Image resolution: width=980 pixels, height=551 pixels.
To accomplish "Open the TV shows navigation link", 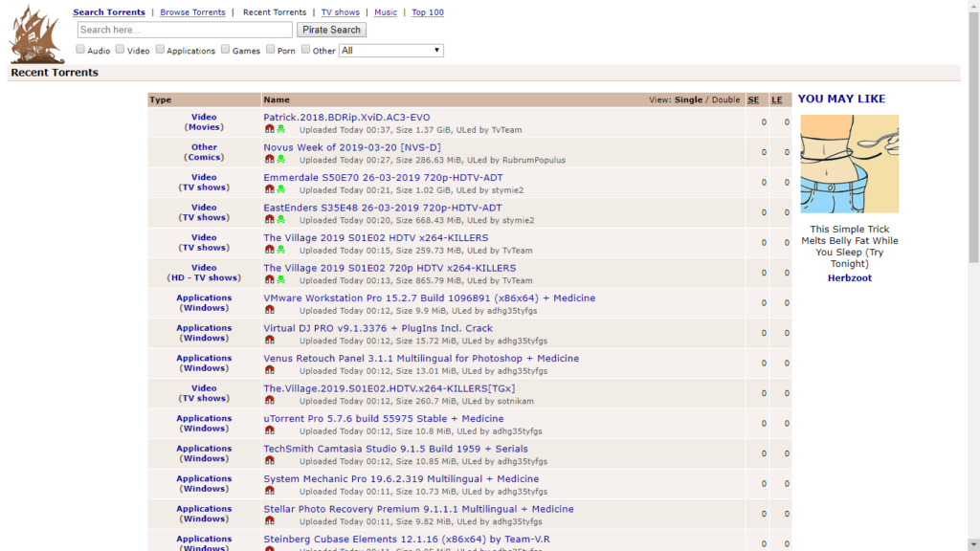I will (340, 11).
